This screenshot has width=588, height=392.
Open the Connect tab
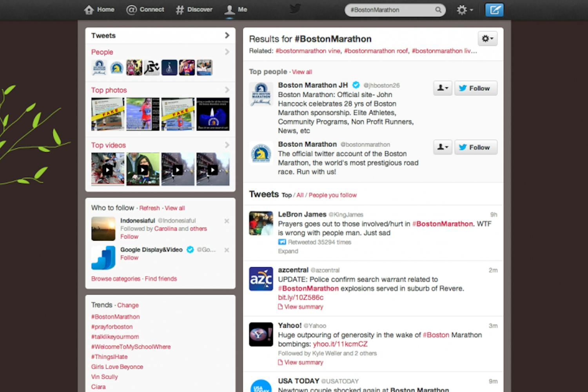[145, 9]
